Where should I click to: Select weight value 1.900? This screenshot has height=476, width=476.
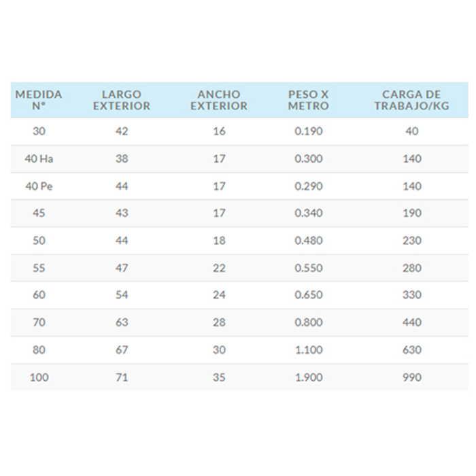coord(309,377)
